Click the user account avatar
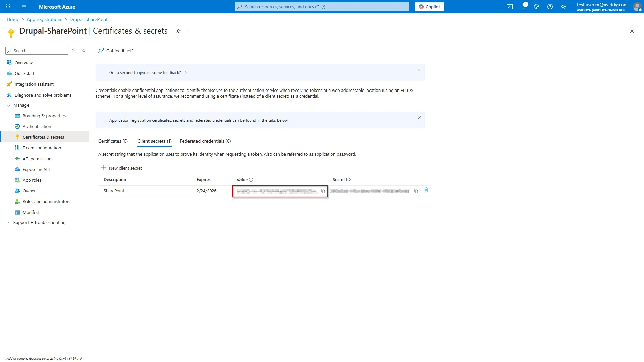Screen dimensions: 644x362 tap(637, 7)
